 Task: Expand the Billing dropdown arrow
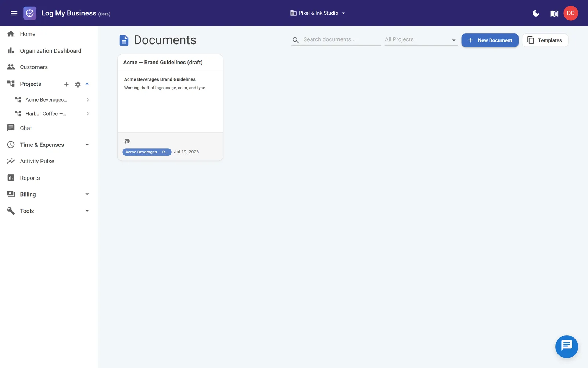click(x=87, y=194)
